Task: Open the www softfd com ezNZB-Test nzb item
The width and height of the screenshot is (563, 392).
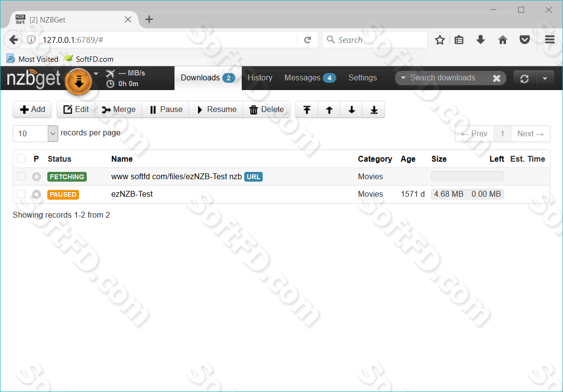Action: tap(176, 176)
